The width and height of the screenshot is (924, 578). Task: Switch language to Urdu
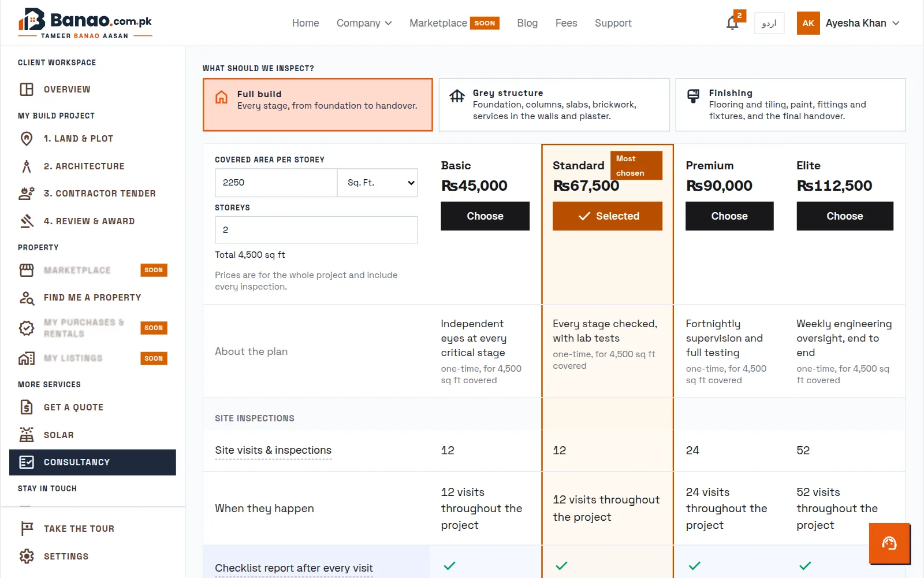tap(769, 23)
